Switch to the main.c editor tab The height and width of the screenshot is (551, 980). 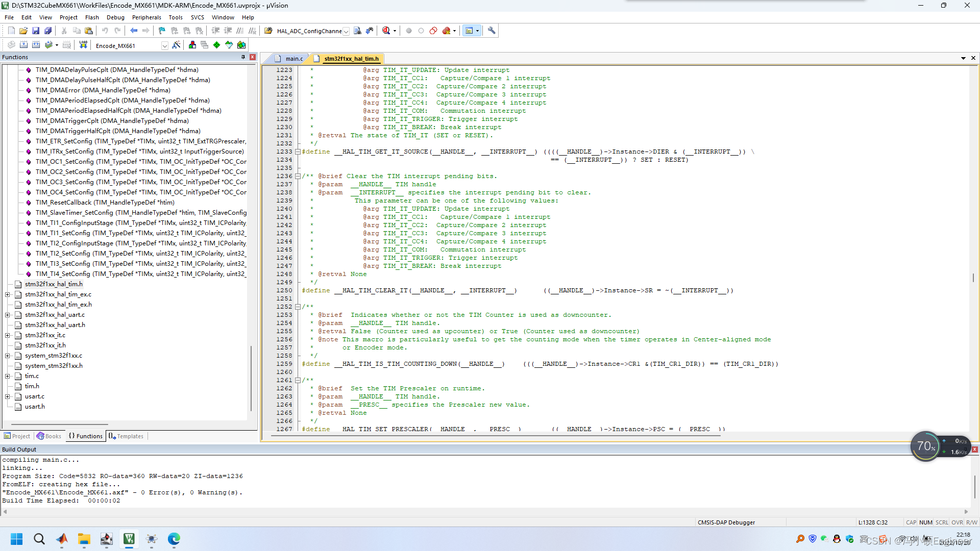coord(293,58)
